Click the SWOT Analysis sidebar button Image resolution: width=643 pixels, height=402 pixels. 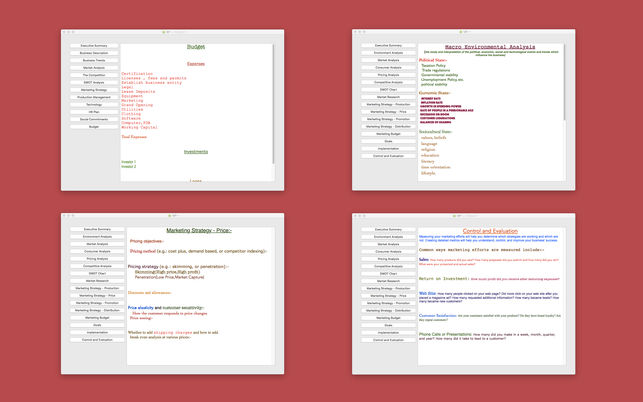(94, 82)
